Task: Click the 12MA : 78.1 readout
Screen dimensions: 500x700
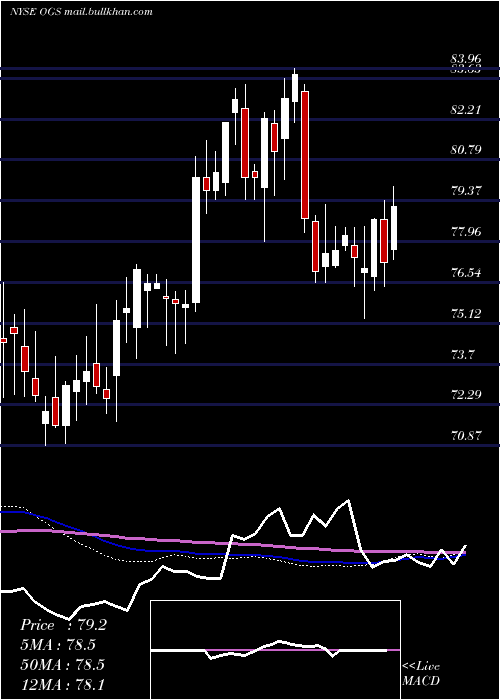Action: point(62,683)
